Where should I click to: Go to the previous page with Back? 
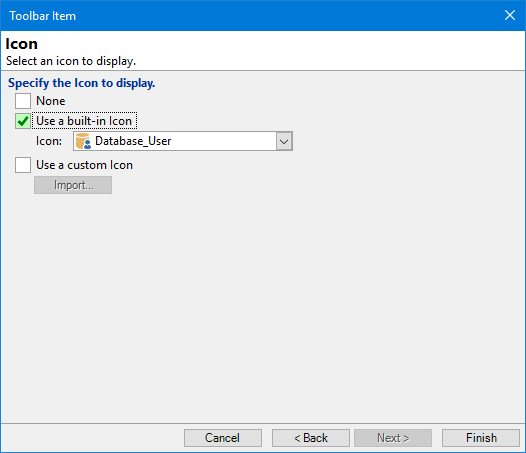[311, 438]
